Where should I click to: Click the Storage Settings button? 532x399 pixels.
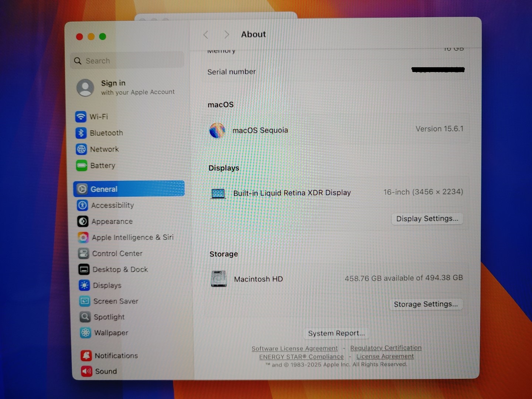point(426,304)
